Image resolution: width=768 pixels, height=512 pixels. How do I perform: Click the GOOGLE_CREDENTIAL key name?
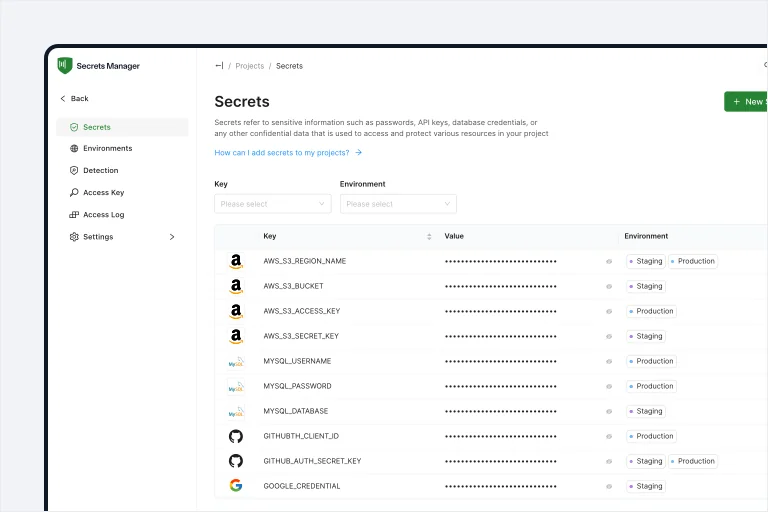(x=302, y=486)
